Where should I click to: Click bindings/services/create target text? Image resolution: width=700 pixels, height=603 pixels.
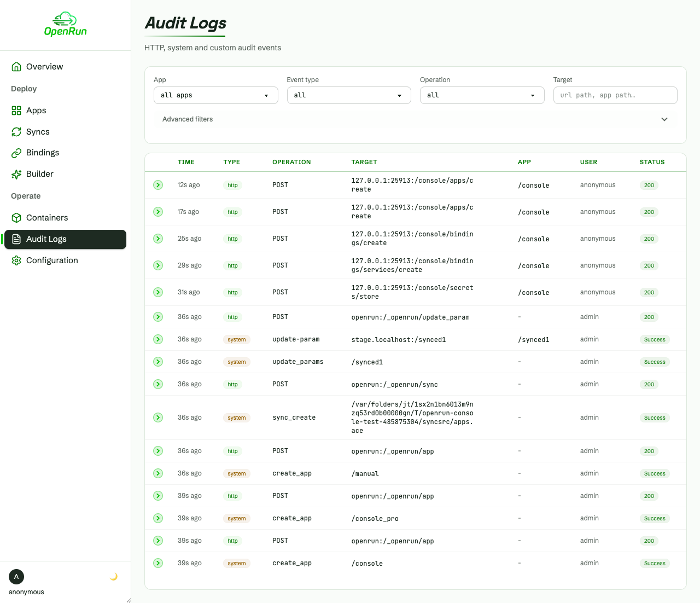pos(412,265)
